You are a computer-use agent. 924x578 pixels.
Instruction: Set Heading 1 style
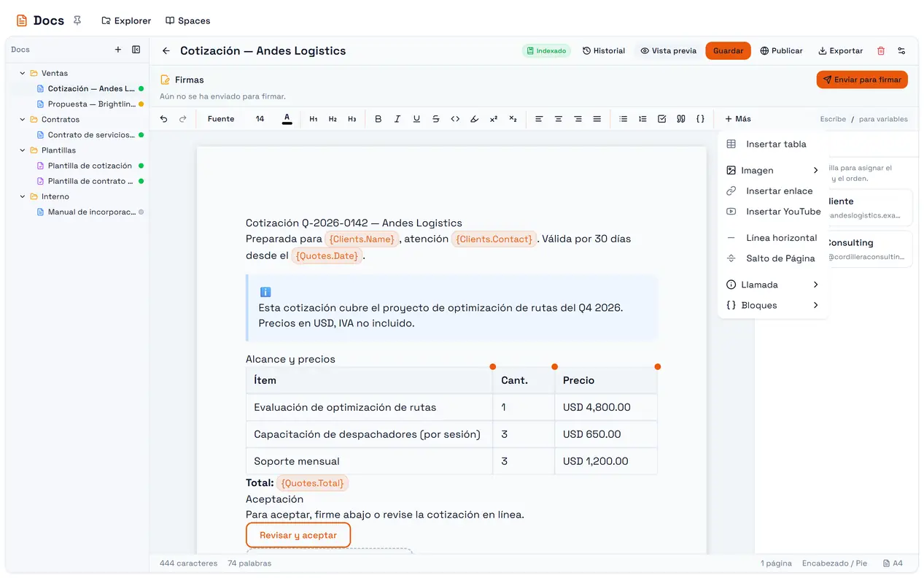314,119
